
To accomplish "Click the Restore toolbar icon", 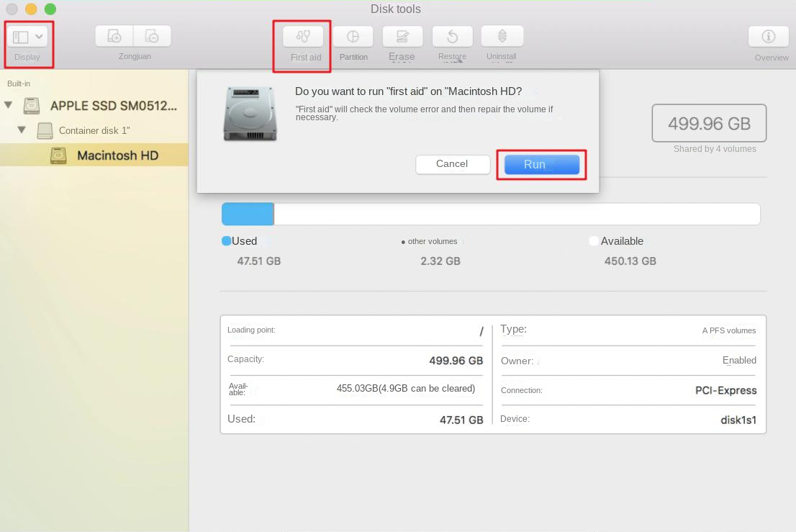I will click(452, 35).
